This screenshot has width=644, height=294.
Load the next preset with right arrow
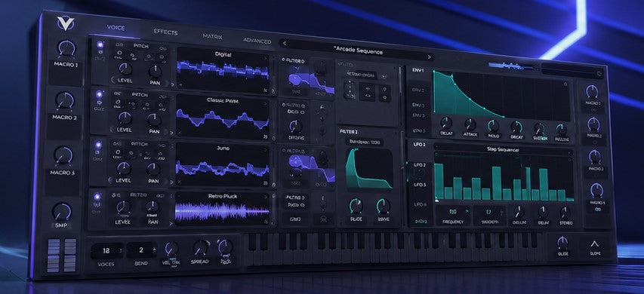[x=429, y=57]
